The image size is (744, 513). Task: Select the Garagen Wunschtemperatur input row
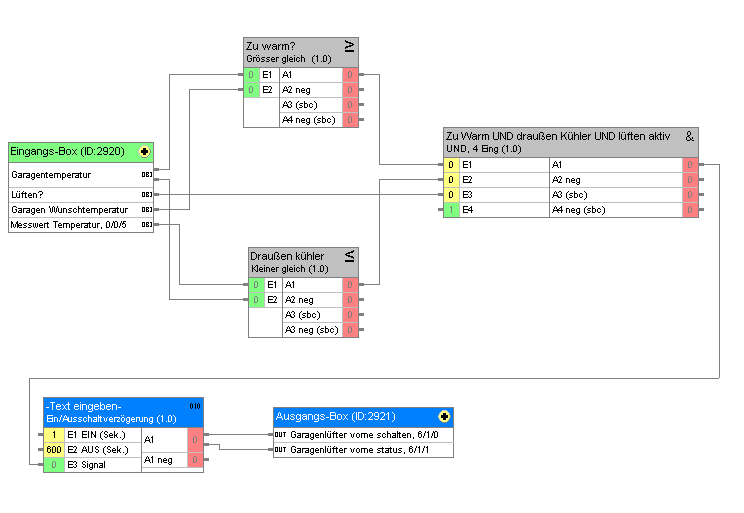(72, 210)
